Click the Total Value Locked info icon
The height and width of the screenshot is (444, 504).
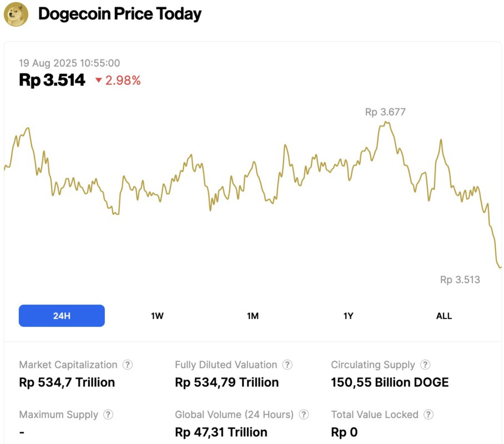click(429, 415)
